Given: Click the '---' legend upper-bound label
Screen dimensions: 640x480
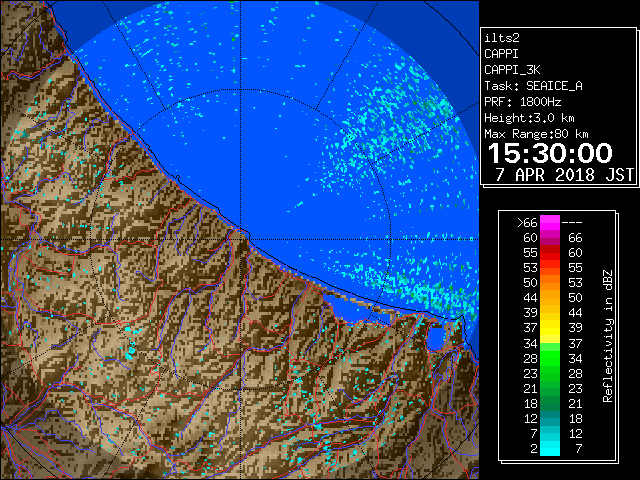Looking at the screenshot, I should (572, 223).
